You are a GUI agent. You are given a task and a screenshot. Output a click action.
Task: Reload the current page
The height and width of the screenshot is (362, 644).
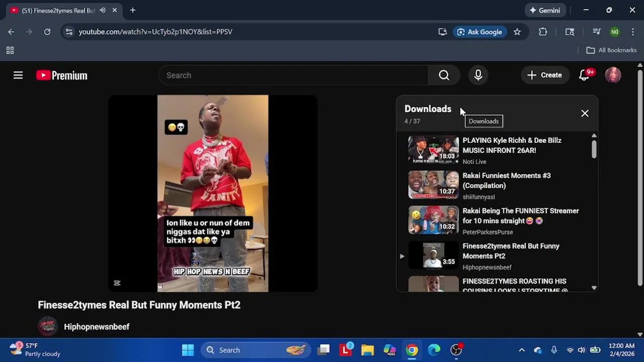click(47, 32)
